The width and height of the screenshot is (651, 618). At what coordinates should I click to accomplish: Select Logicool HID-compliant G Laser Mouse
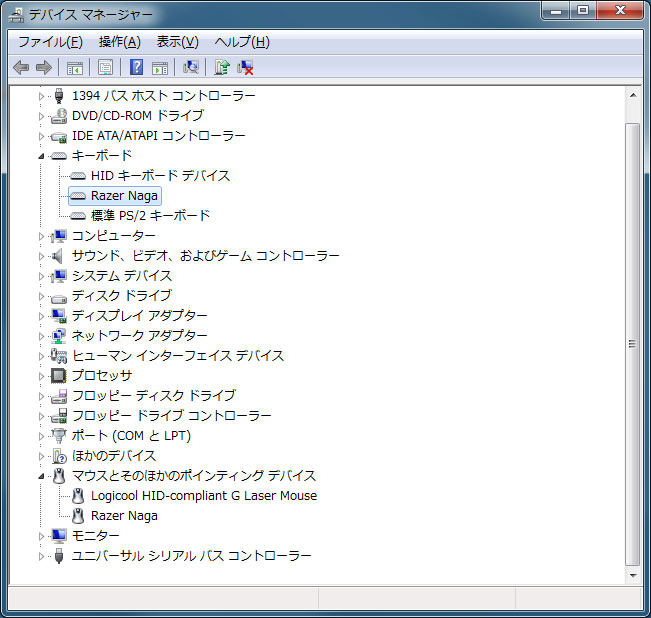tap(204, 496)
